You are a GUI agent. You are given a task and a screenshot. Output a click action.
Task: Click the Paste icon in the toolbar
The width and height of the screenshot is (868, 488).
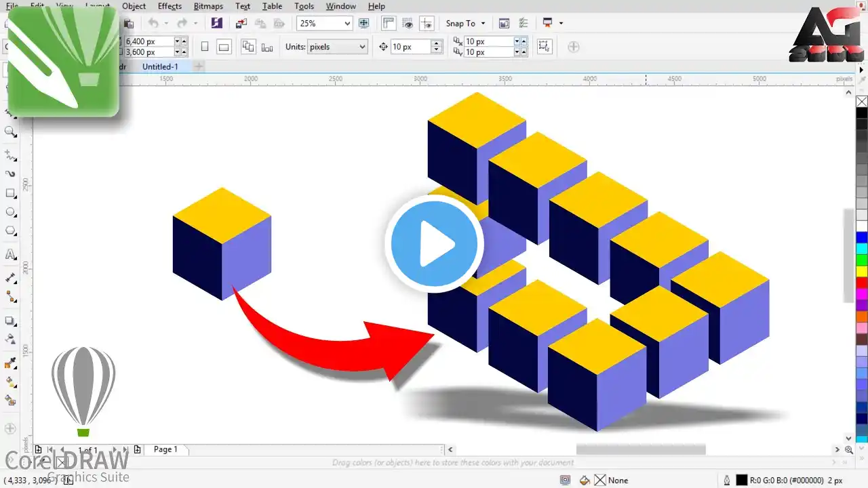click(129, 23)
